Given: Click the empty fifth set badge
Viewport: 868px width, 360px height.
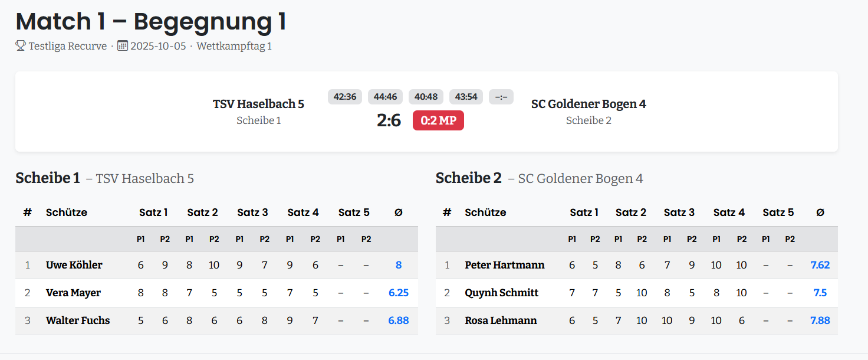Looking at the screenshot, I should tap(501, 97).
